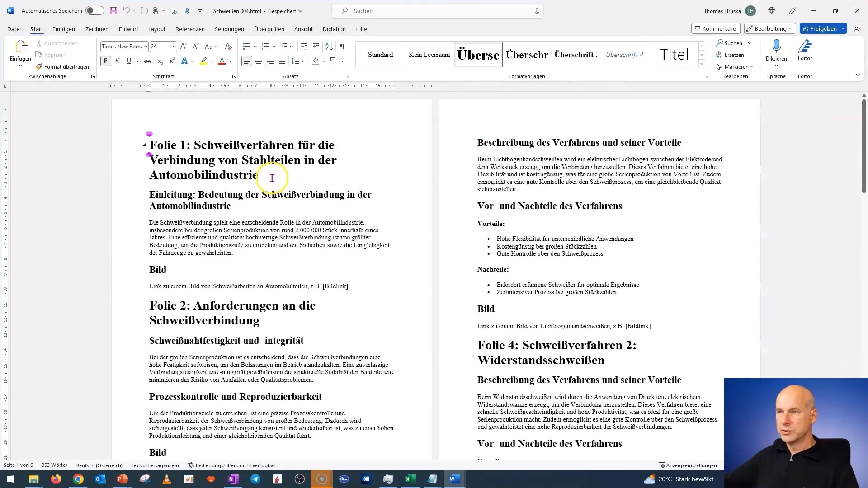Apply red font color
Screen dimensions: 868x488
point(222,61)
